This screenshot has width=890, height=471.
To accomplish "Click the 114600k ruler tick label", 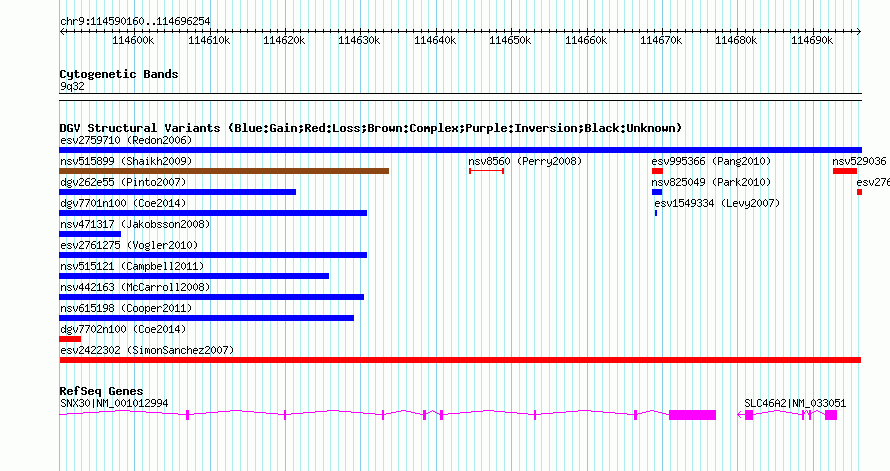I will pyautogui.click(x=133, y=40).
